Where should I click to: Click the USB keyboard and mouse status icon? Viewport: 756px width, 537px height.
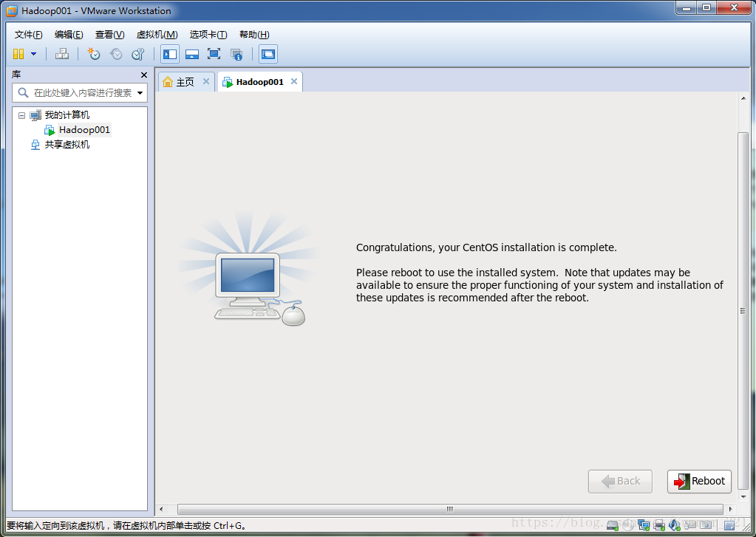coord(690,525)
